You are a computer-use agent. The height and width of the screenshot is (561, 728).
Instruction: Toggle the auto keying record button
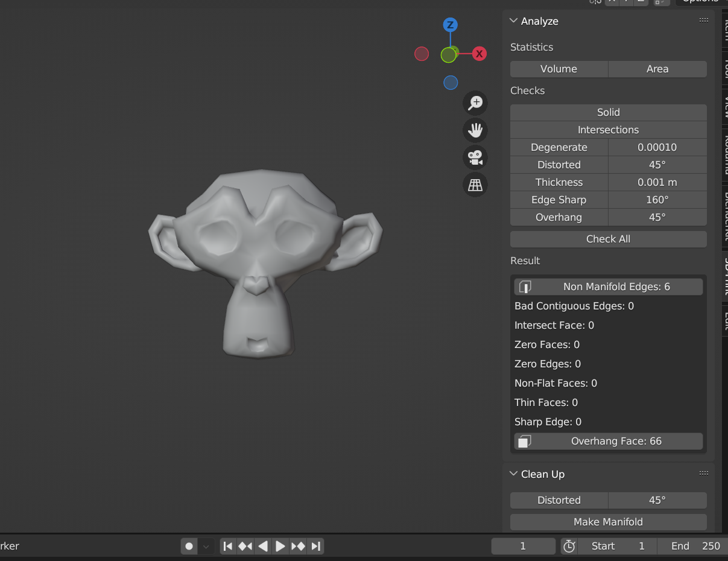pos(189,546)
